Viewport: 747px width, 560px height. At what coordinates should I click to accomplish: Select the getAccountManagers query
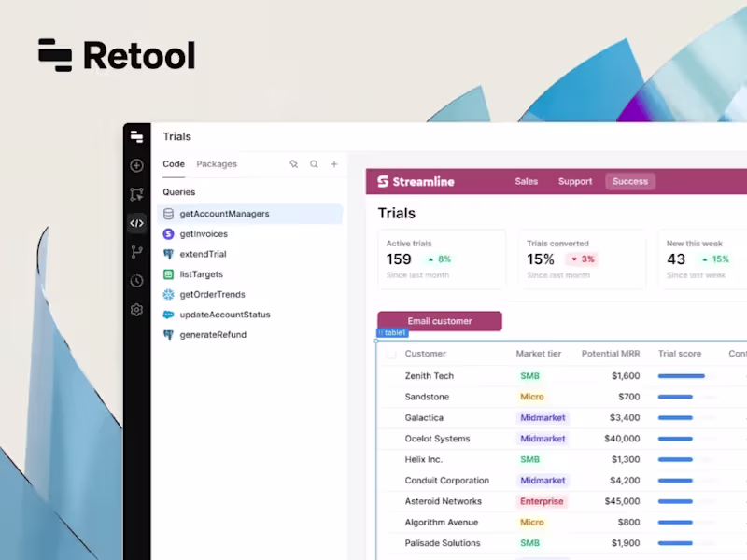(x=249, y=214)
